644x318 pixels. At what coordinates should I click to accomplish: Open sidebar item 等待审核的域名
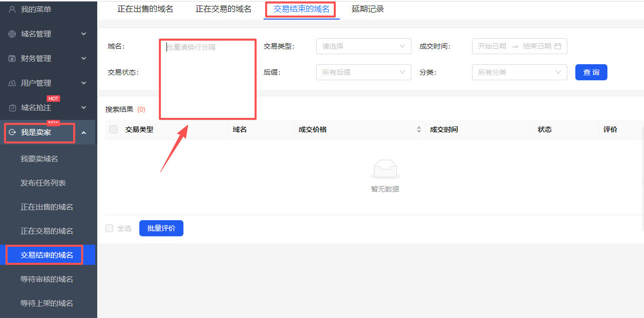(x=47, y=279)
